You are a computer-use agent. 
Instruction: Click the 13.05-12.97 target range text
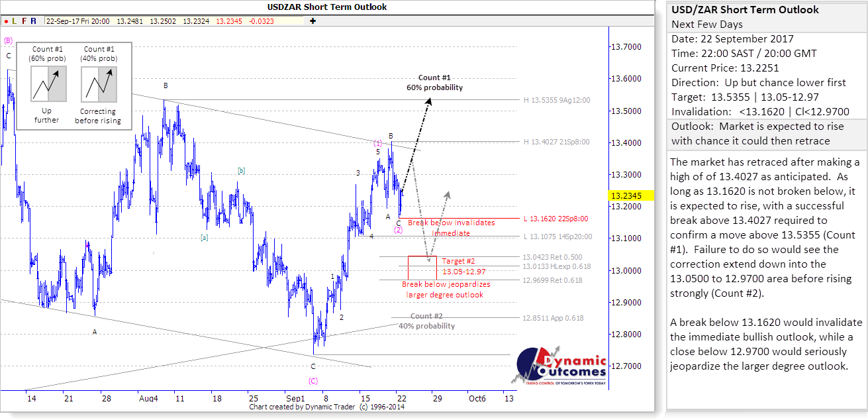463,272
